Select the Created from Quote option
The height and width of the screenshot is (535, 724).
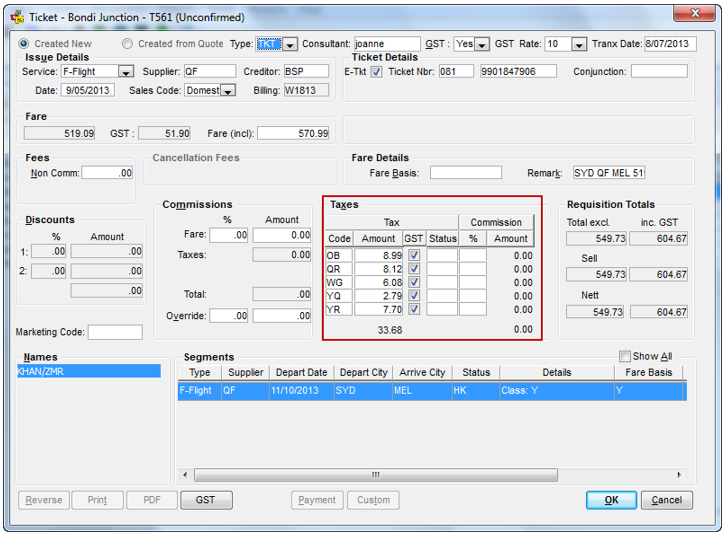pos(127,44)
